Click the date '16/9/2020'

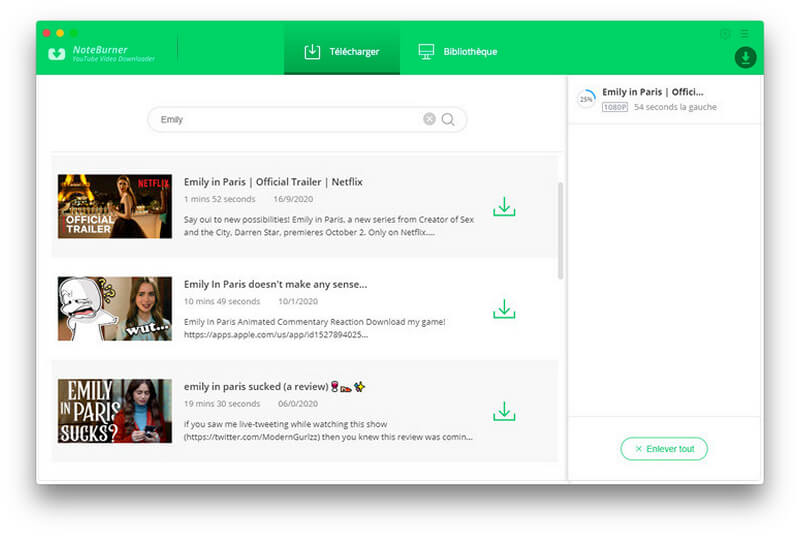[x=293, y=199]
